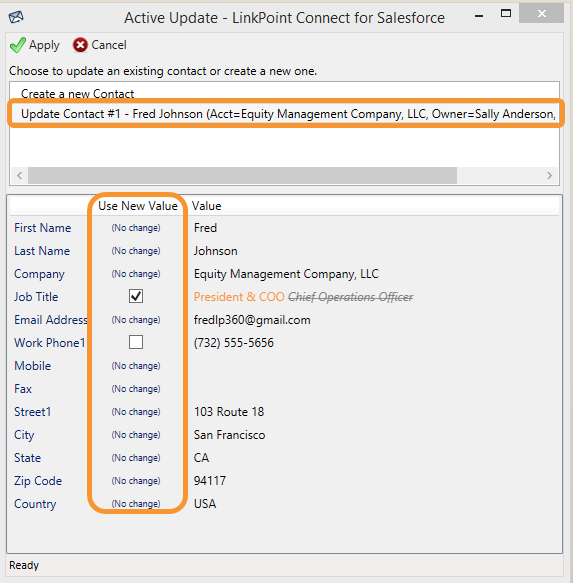Click the LinkPoint envelope app icon

point(16,17)
